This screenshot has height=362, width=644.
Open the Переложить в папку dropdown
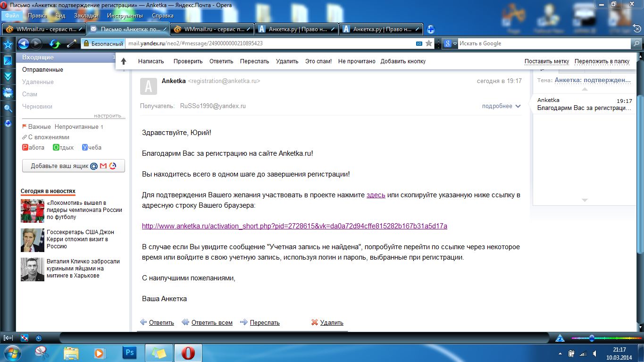point(602,61)
